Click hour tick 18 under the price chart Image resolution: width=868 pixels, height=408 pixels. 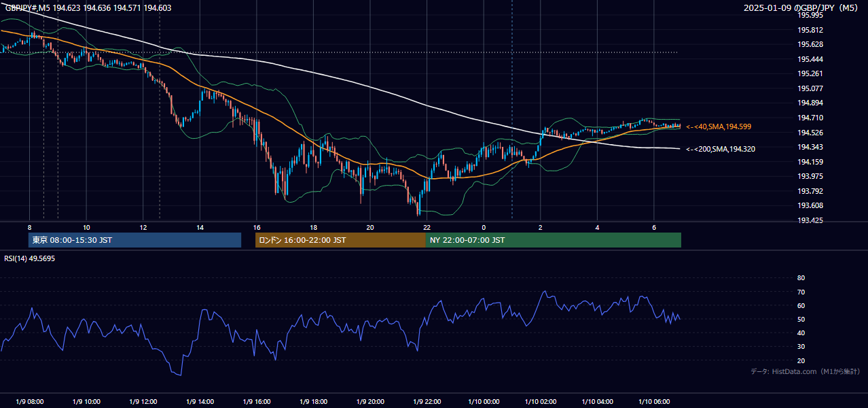tap(313, 227)
